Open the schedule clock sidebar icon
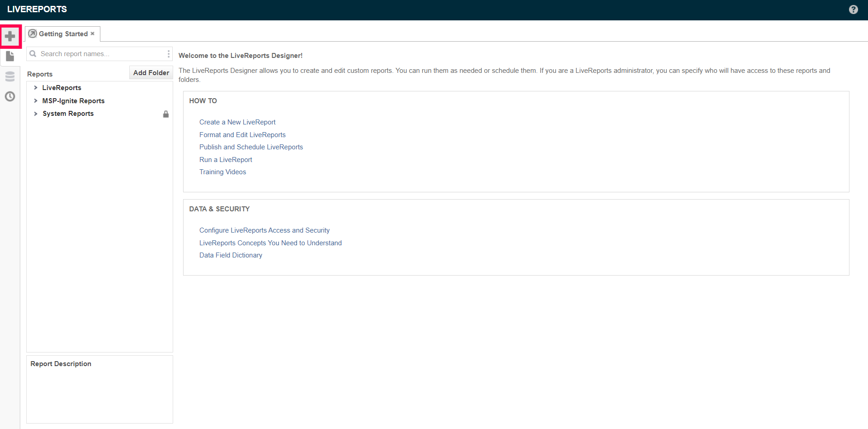 10,96
